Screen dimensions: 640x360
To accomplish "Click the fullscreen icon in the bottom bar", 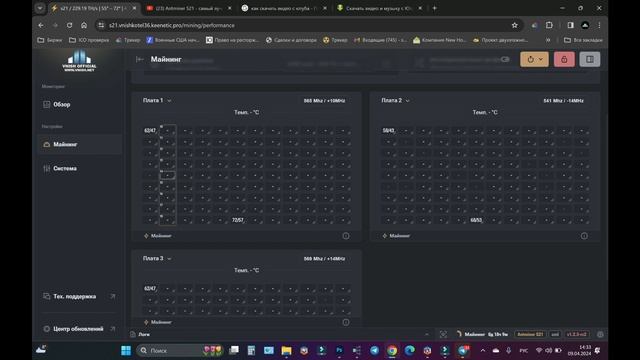I will 443,334.
